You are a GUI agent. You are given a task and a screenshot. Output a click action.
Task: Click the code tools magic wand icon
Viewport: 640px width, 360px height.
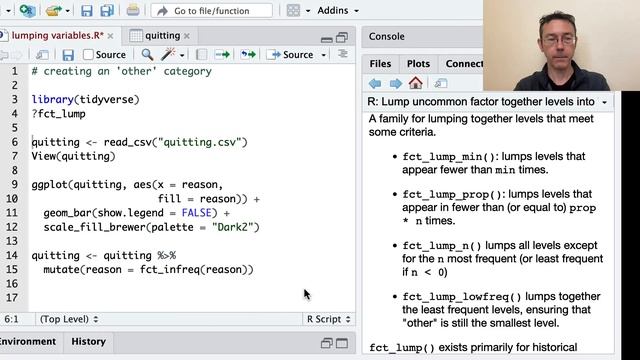point(168,54)
